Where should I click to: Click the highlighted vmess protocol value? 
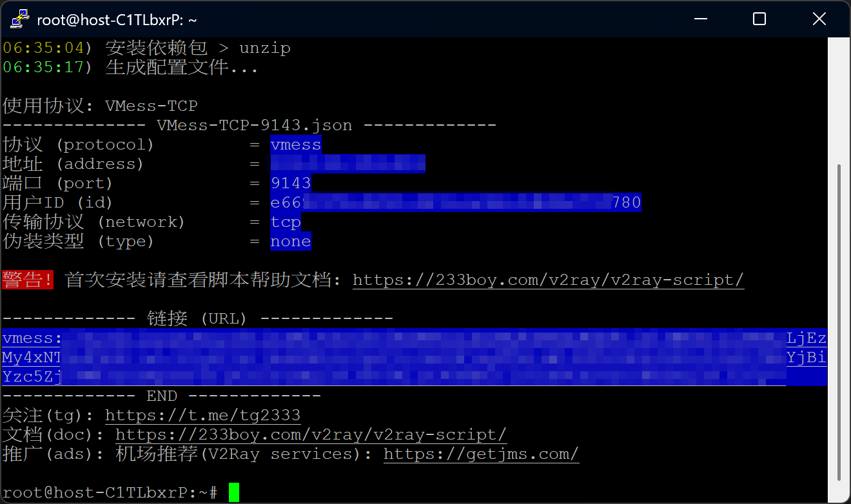pyautogui.click(x=296, y=145)
